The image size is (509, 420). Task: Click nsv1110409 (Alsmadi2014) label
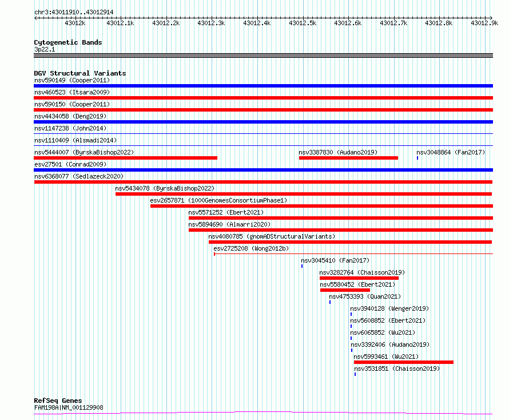(75, 140)
